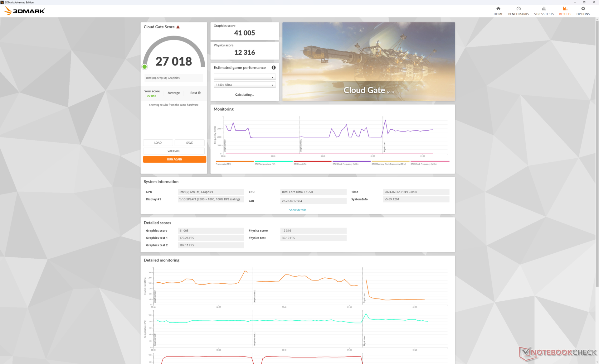Click the Cloud Gate benchmark thumbnail image
This screenshot has width=599, height=364.
point(368,61)
